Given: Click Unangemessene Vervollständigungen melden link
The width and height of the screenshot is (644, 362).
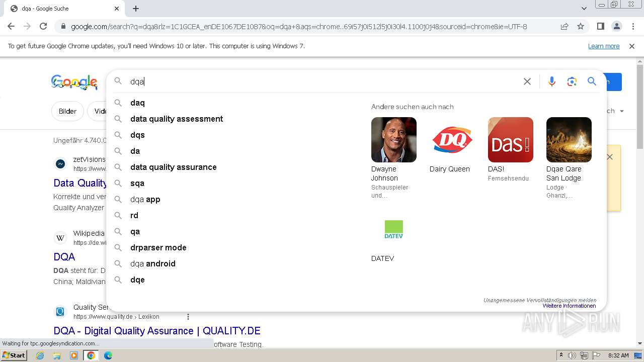Looking at the screenshot, I should pos(540,300).
